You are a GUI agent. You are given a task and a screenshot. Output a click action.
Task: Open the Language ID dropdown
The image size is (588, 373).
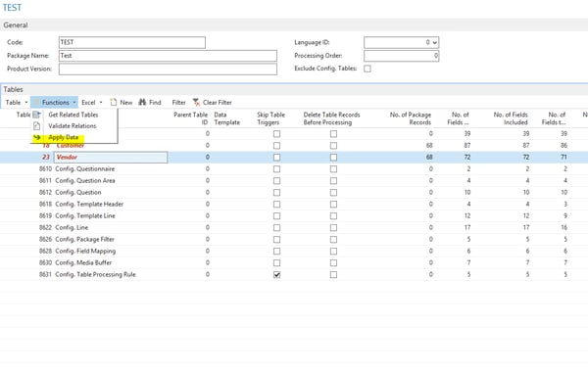pos(434,42)
